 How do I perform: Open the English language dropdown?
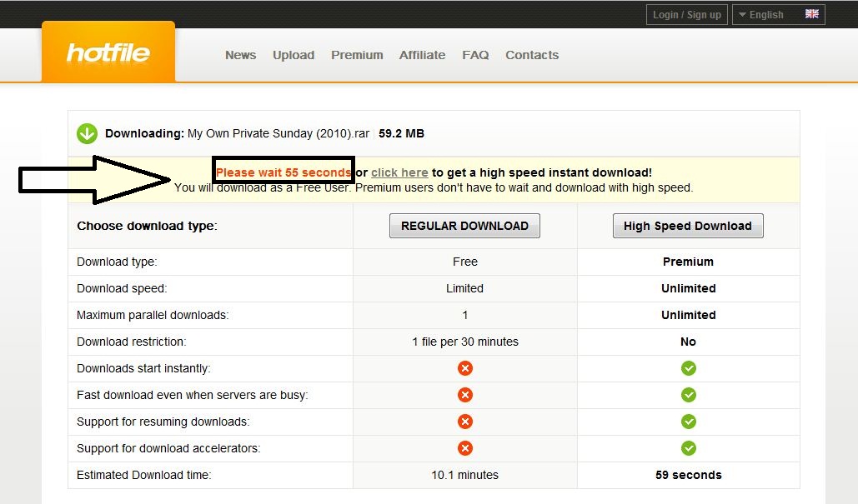point(778,15)
